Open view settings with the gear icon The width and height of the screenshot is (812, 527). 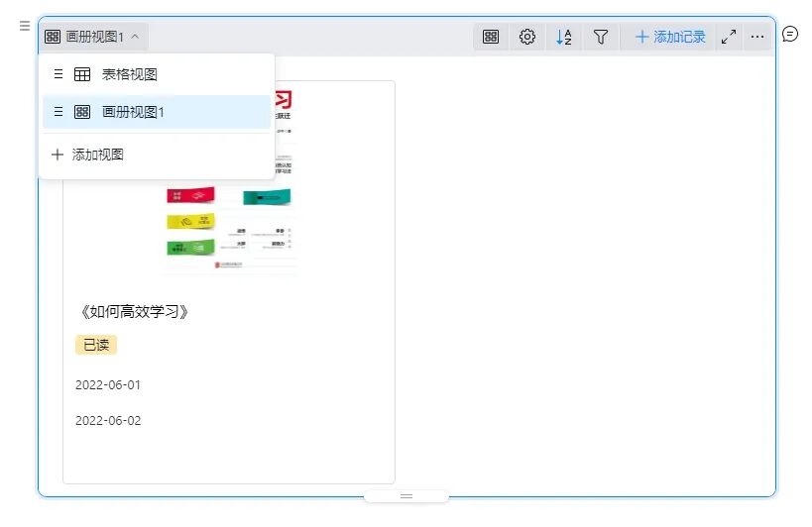point(527,37)
